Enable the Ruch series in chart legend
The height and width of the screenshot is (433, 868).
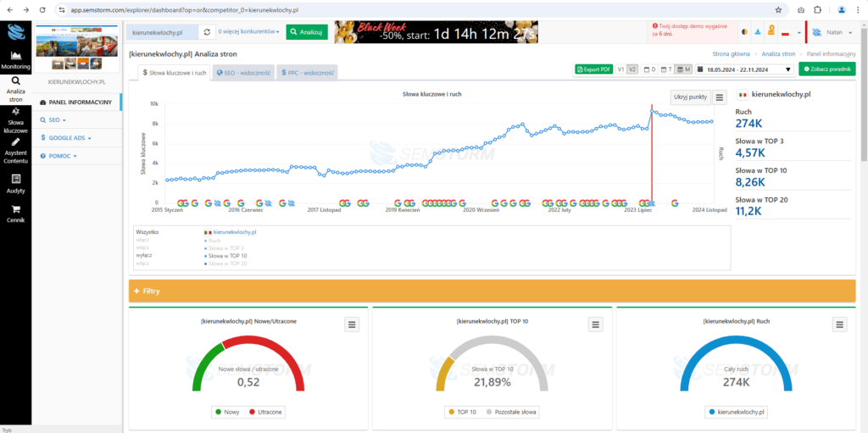tap(213, 241)
